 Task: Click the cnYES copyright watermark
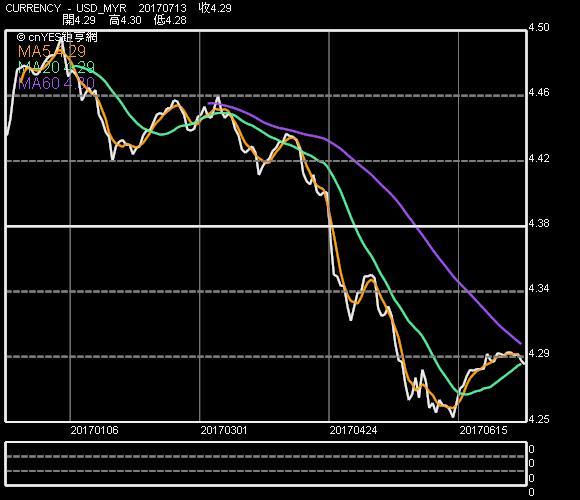tap(57, 37)
